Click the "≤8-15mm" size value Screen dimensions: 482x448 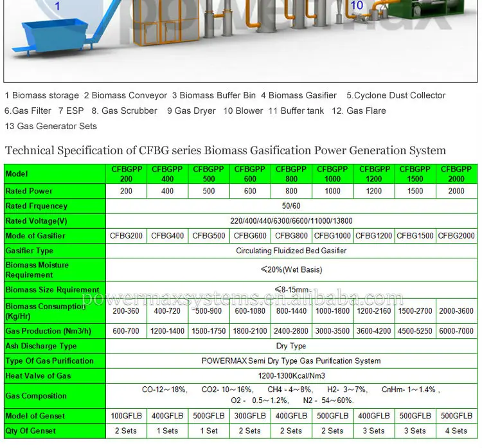[x=291, y=290]
